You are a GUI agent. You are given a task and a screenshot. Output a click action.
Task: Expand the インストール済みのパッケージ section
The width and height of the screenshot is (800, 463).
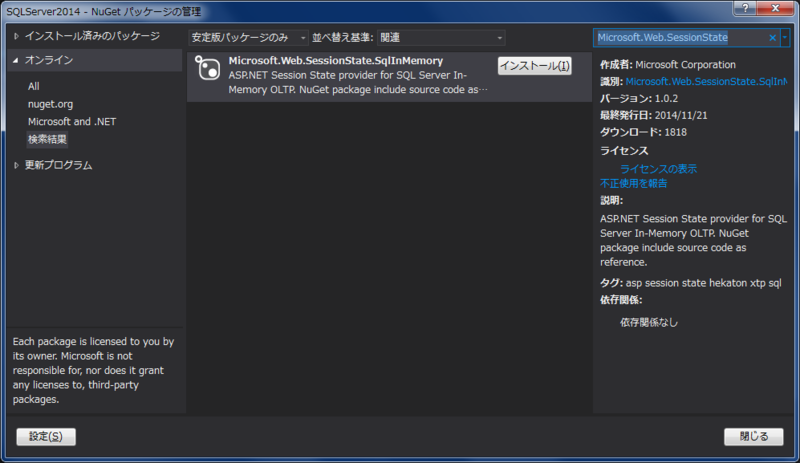tap(16, 36)
